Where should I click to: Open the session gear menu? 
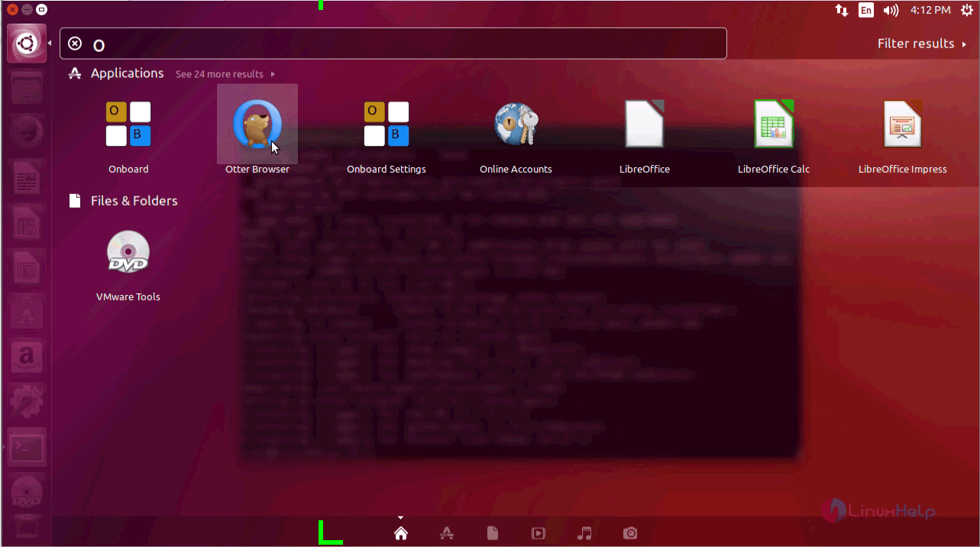[966, 10]
